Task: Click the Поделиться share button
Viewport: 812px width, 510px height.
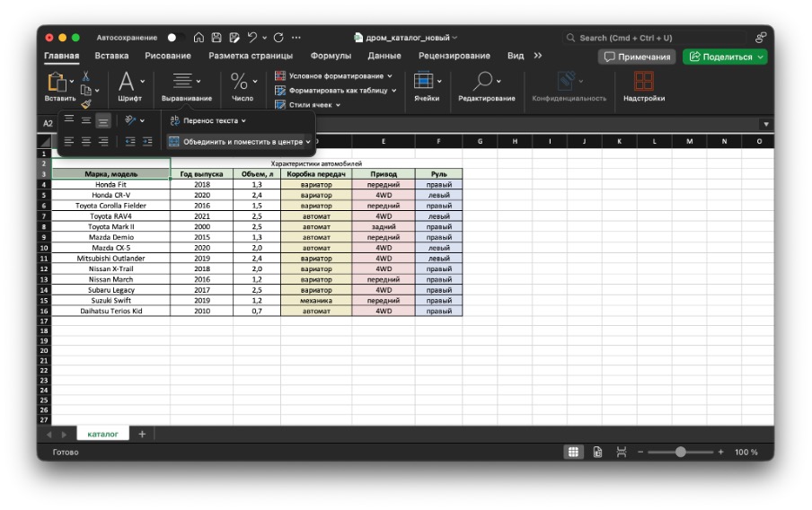Action: click(x=725, y=57)
